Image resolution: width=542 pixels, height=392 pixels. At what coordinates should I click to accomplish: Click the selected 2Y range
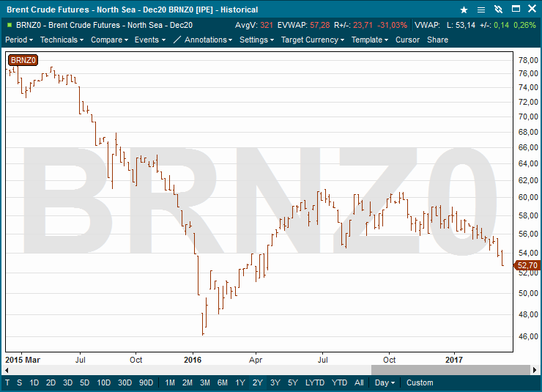point(258,382)
